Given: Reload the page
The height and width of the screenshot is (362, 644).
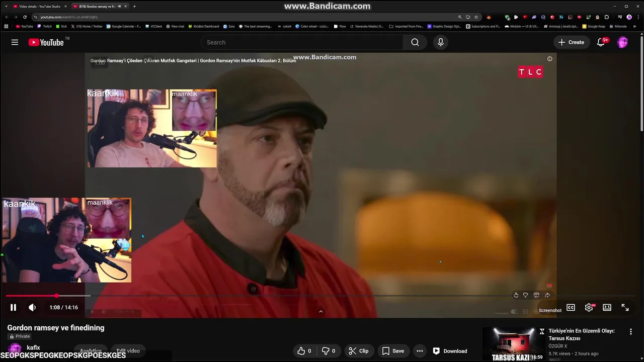Looking at the screenshot, I should 25,17.
